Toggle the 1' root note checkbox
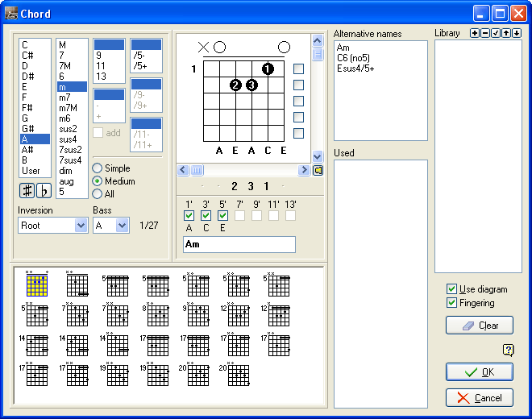This screenshot has width=532, height=419. [189, 215]
